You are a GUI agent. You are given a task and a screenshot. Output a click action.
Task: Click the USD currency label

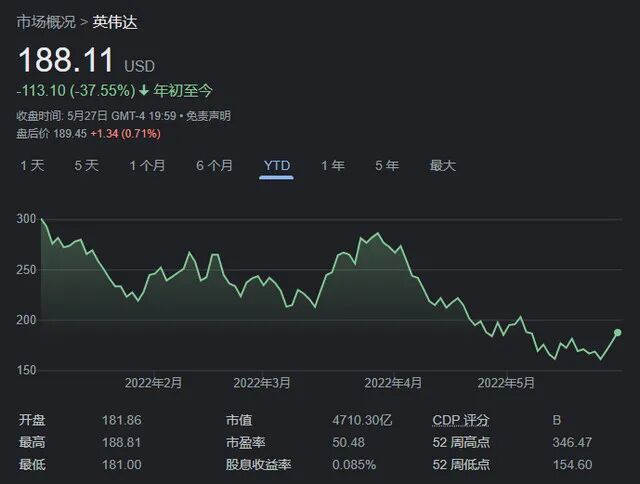click(x=139, y=66)
